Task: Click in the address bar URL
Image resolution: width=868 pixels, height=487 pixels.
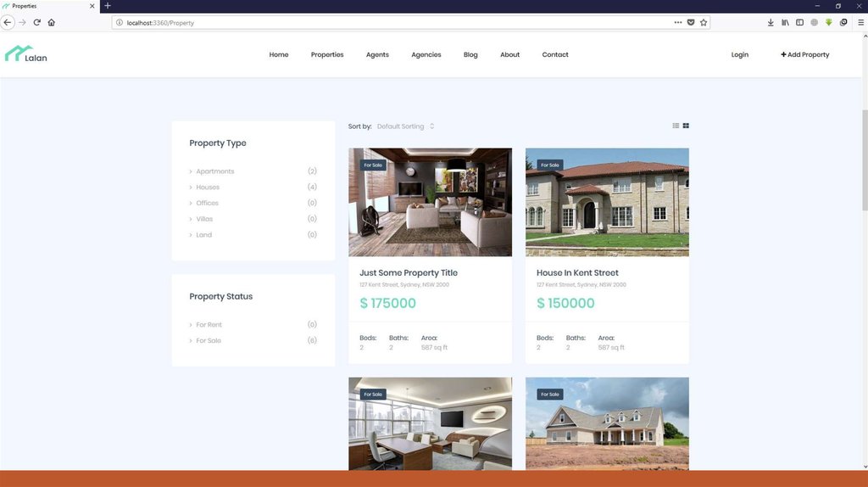Action: coord(160,23)
